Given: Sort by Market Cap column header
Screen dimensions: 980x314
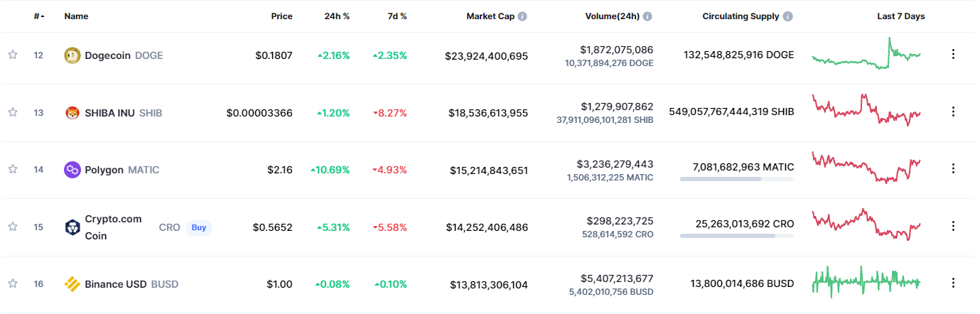Looking at the screenshot, I should [490, 16].
